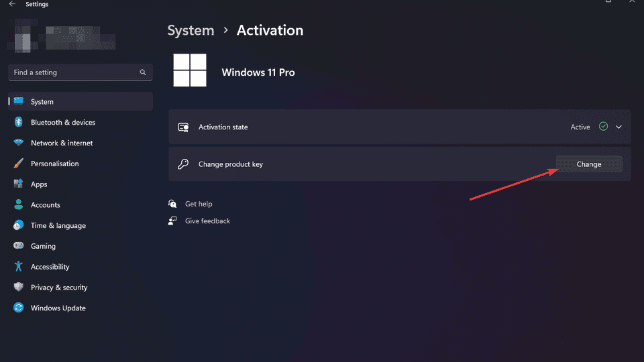Image resolution: width=644 pixels, height=362 pixels.
Task: Click the Bluetooth icon in sidebar
Action: 19,122
